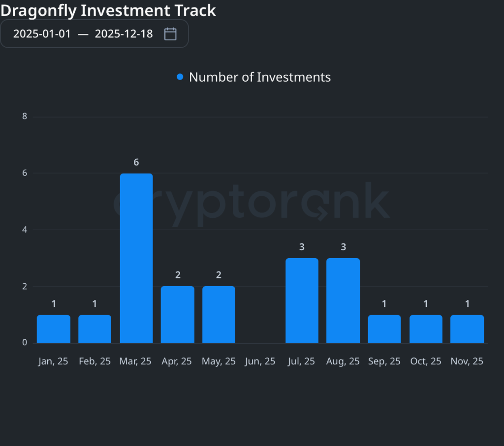Click the blue legend dot icon
Viewport: 504px width, 446px height.
coord(180,77)
